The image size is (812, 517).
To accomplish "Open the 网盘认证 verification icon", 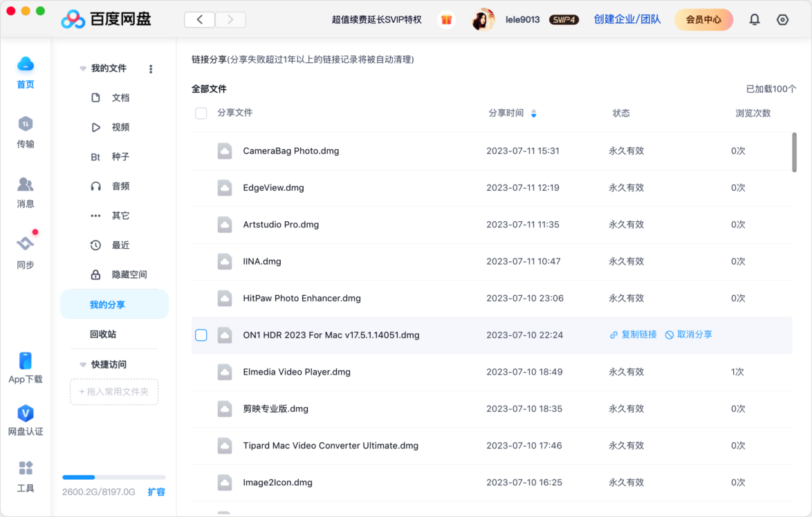I will pos(26,414).
